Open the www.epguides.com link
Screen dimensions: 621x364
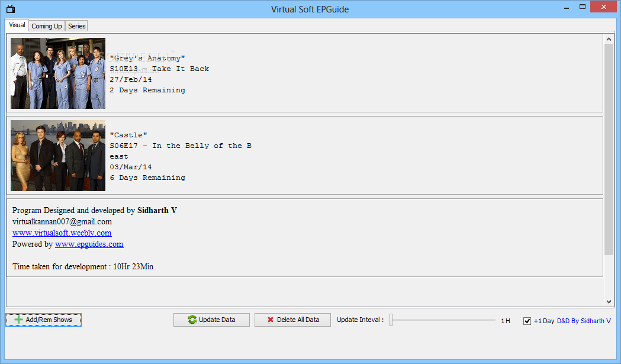tap(89, 244)
